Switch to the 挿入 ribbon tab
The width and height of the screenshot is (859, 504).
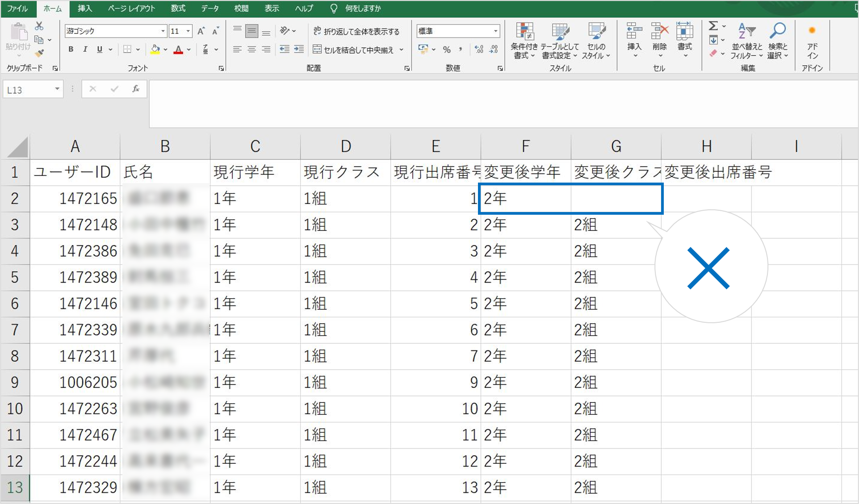[84, 8]
